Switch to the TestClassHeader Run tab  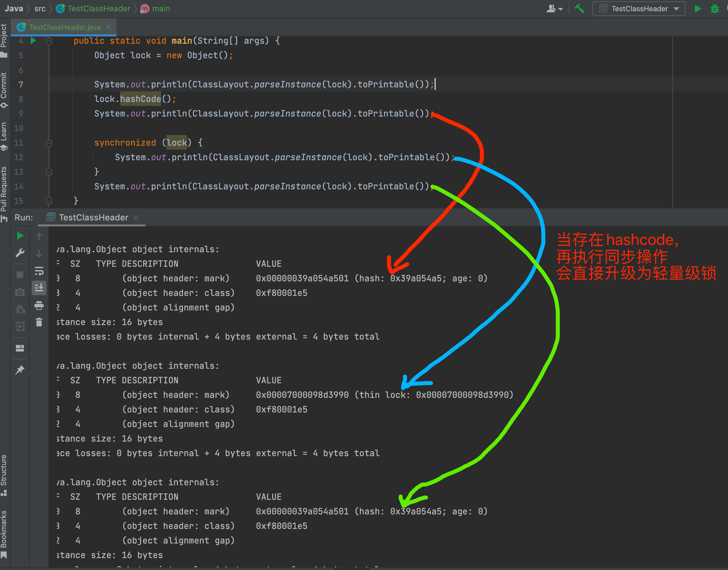(93, 217)
